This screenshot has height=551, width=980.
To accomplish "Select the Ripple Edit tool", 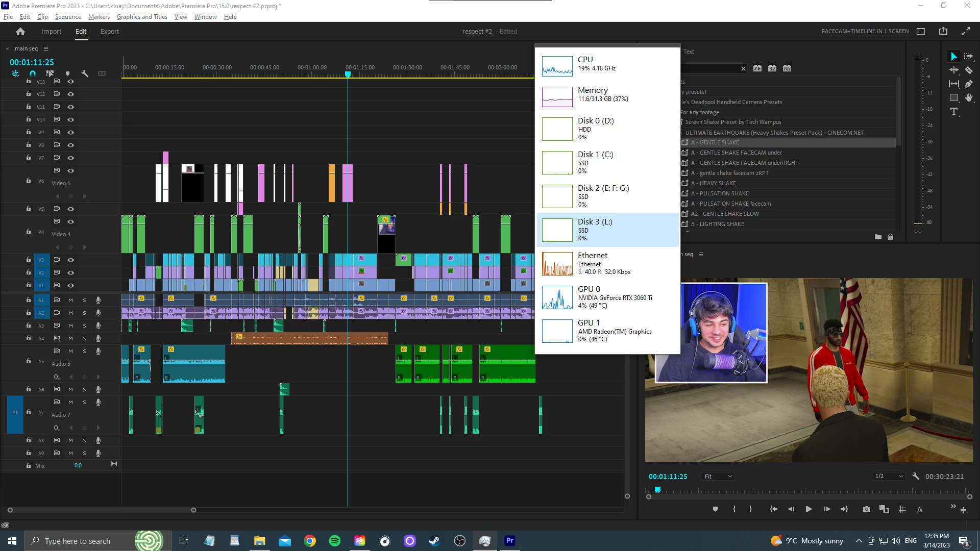I will pyautogui.click(x=953, y=70).
